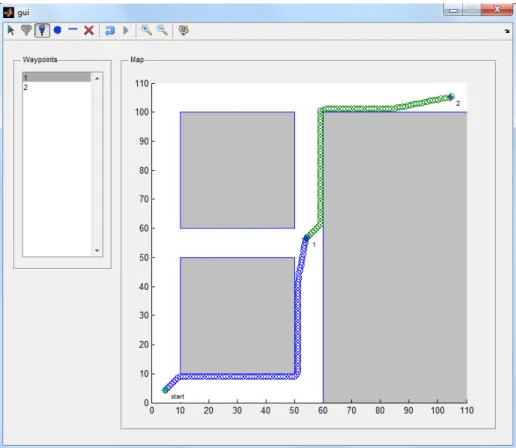The height and width of the screenshot is (448, 516).
Task: Click the diamond marker of waypoint 2 on map
Action: point(451,97)
